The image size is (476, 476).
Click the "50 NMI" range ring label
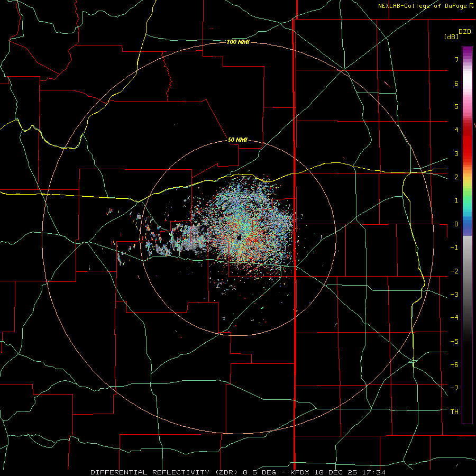click(x=237, y=140)
